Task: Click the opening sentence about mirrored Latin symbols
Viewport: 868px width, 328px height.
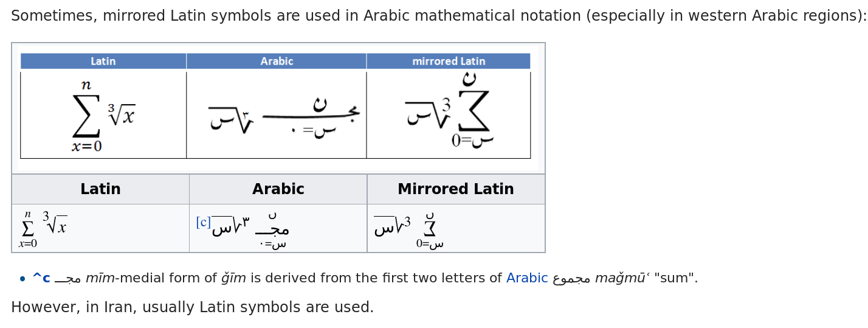Action: click(x=439, y=16)
